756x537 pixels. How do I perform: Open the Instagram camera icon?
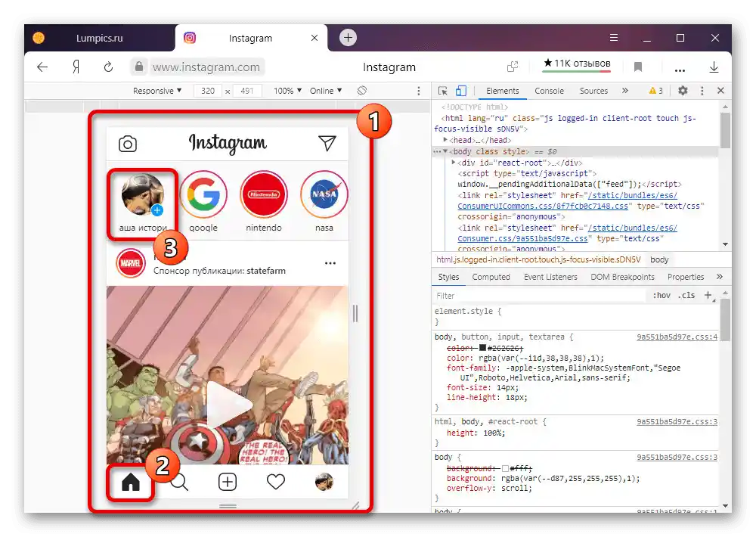click(128, 144)
